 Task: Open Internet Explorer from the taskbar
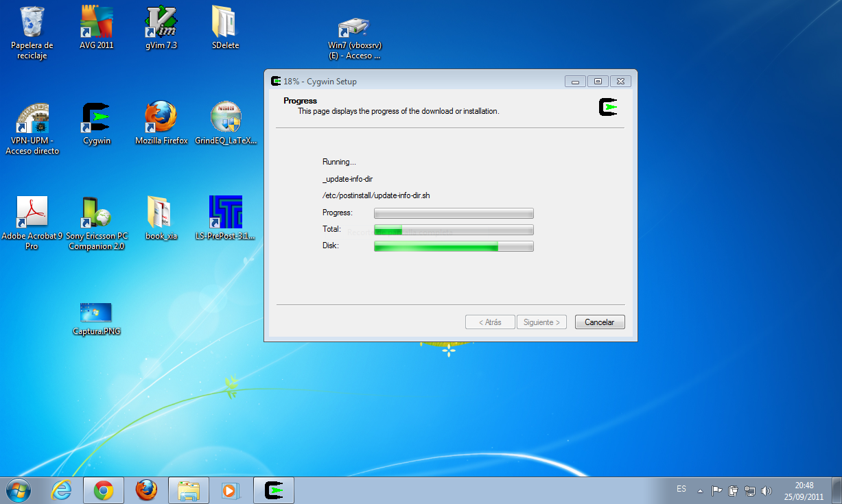pyautogui.click(x=62, y=490)
